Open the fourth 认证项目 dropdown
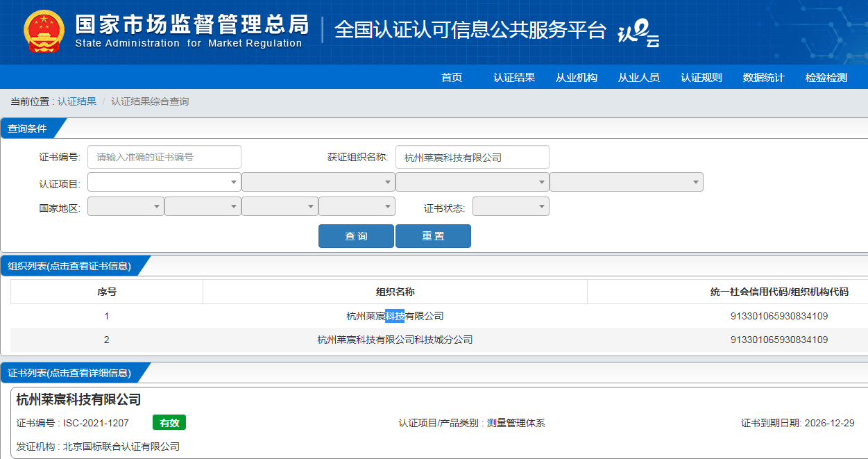Image resolution: width=868 pixels, height=459 pixels. tap(627, 182)
